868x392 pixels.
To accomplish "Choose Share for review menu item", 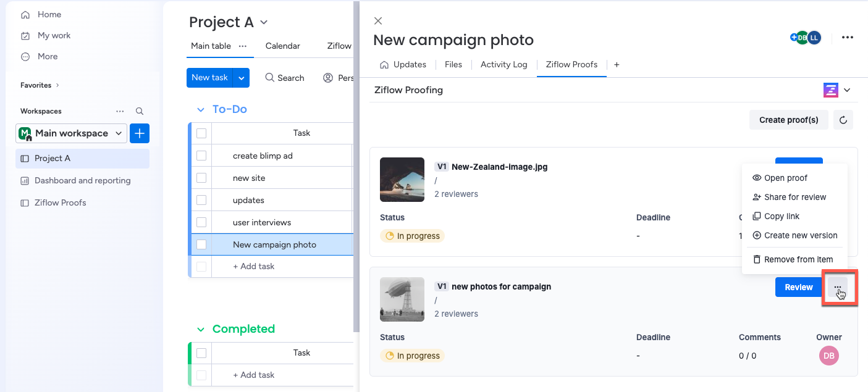I will (794, 197).
